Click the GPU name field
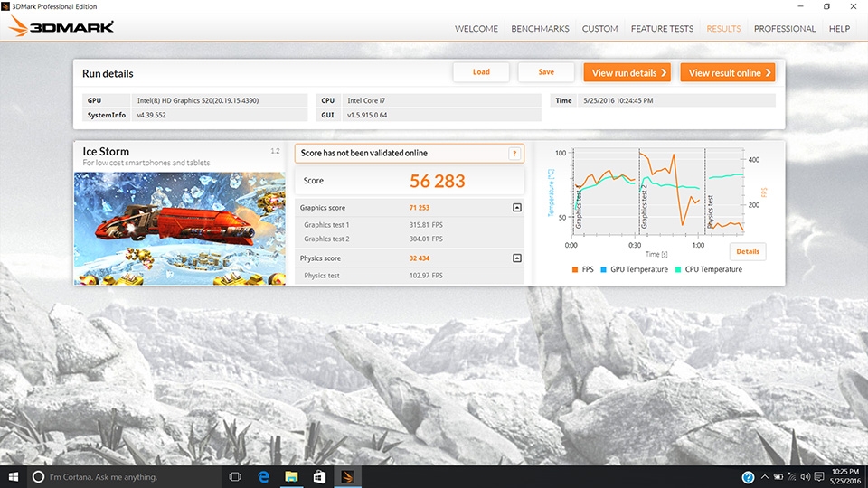Viewport: 868px width, 488px height. pyautogui.click(x=219, y=100)
